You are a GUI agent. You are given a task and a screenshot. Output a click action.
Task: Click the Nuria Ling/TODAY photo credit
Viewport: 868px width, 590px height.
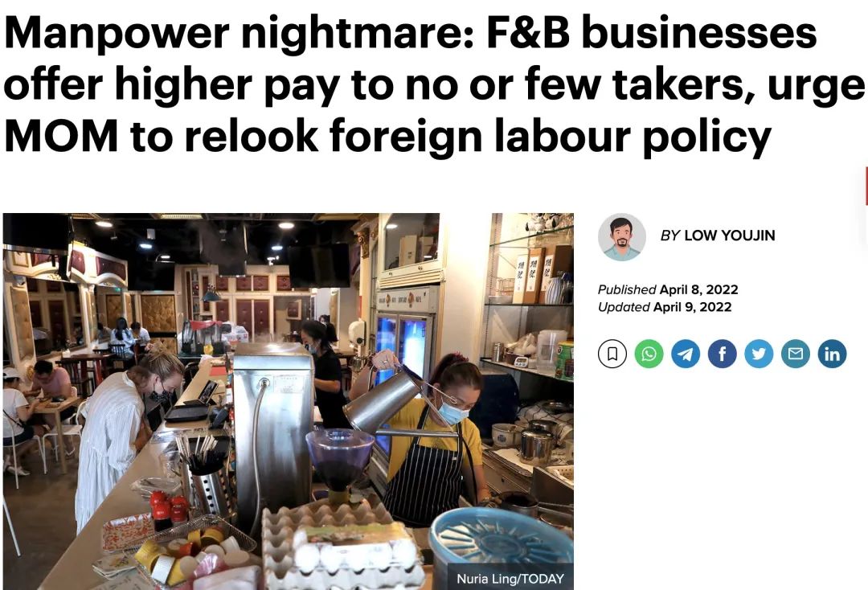pyautogui.click(x=510, y=579)
